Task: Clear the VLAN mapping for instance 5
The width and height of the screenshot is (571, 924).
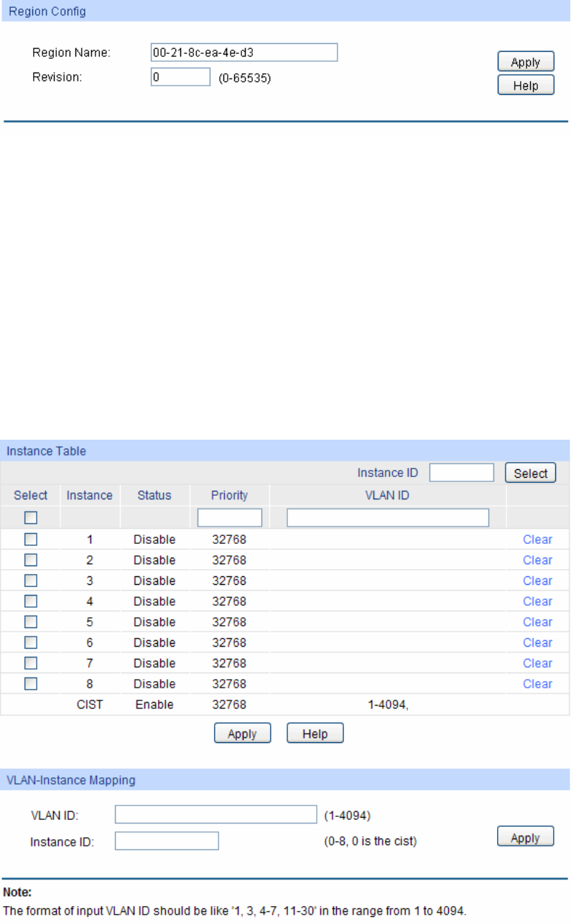Action: click(537, 622)
